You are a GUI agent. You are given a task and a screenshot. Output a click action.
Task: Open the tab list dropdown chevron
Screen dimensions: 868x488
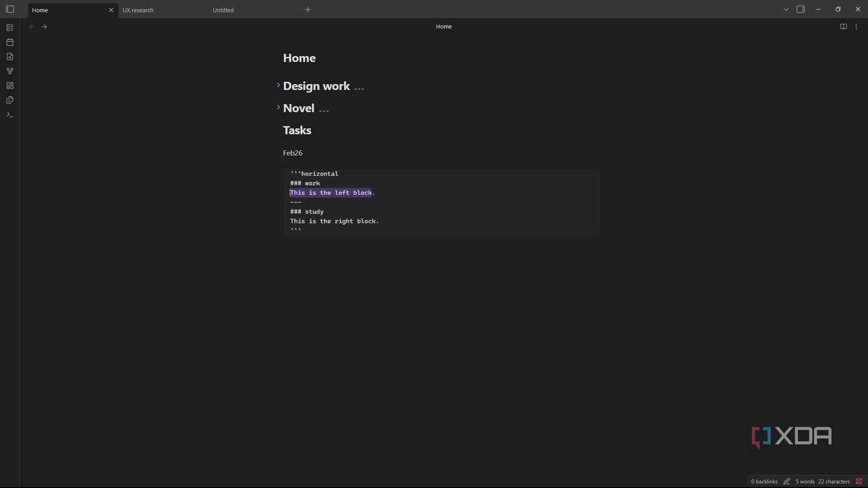(786, 10)
